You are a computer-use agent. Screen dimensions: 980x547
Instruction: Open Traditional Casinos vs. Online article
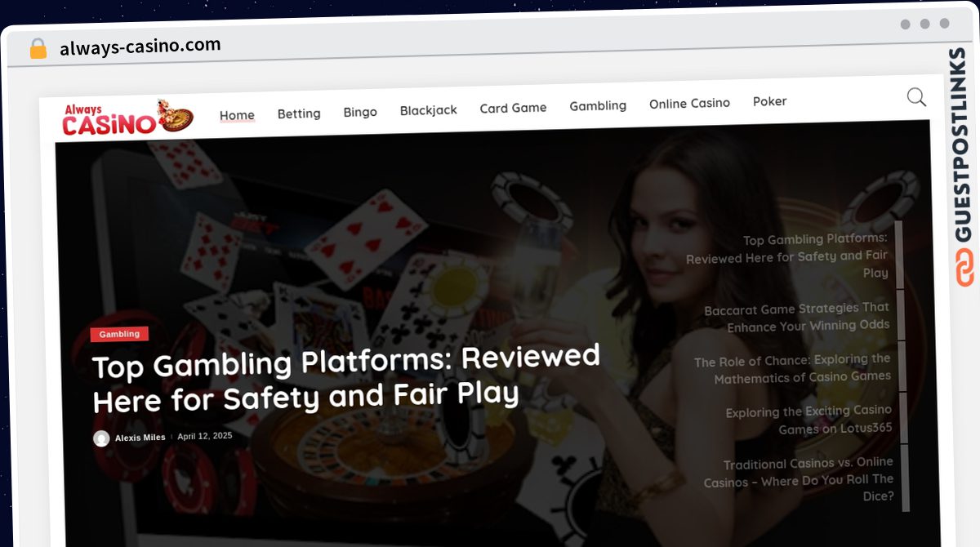coord(799,479)
